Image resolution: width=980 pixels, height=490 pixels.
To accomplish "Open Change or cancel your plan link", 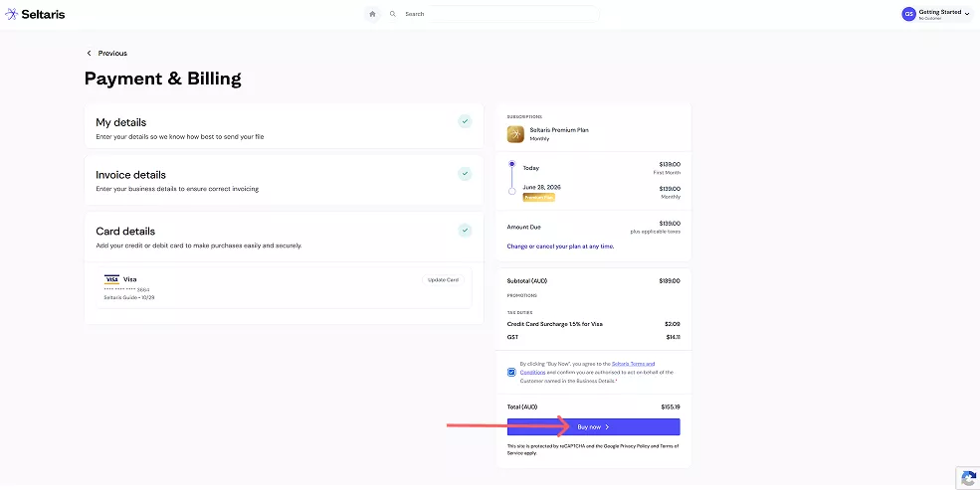I will point(560,246).
